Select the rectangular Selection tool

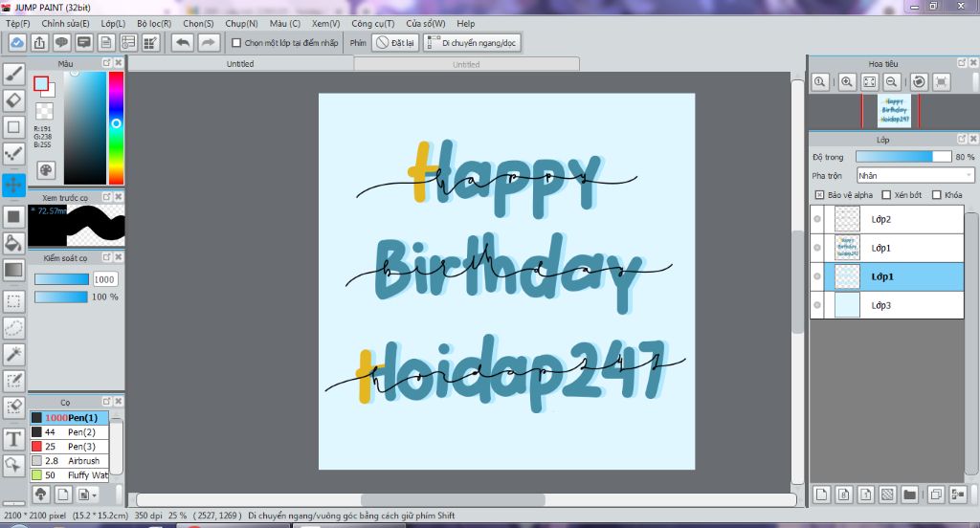pyautogui.click(x=13, y=301)
